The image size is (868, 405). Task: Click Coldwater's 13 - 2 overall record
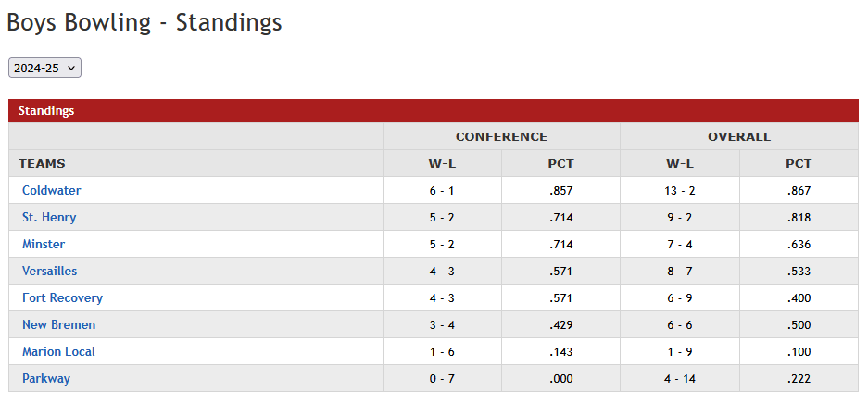point(680,190)
